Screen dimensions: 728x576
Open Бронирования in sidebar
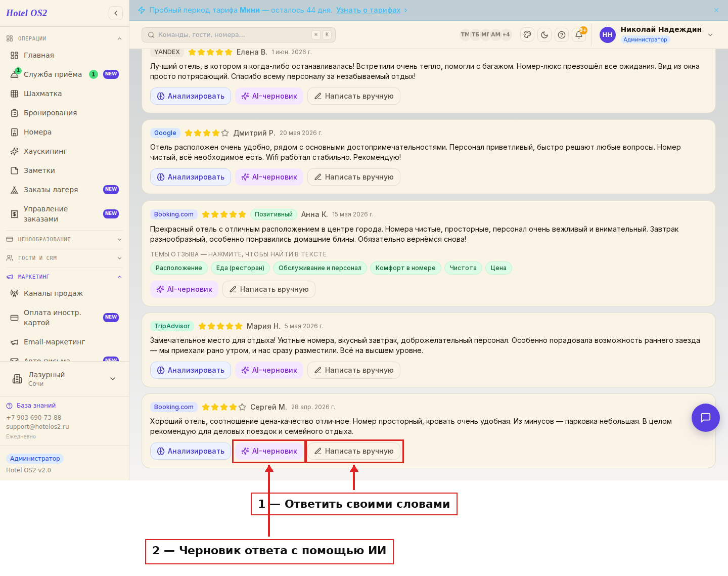pyautogui.click(x=64, y=113)
